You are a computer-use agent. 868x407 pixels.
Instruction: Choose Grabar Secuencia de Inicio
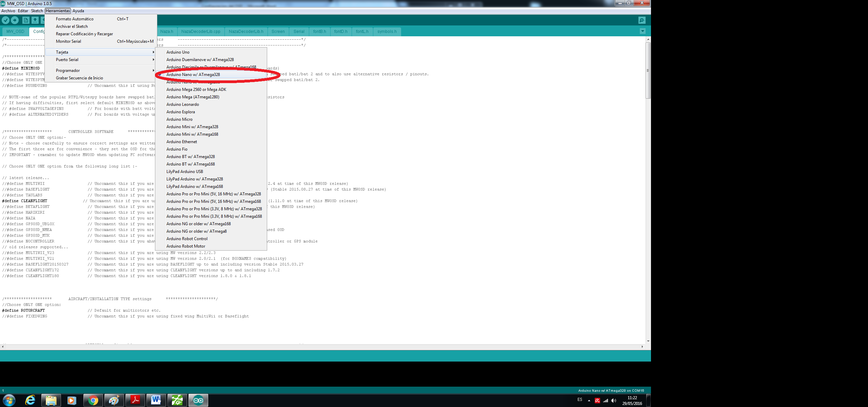[101, 78]
